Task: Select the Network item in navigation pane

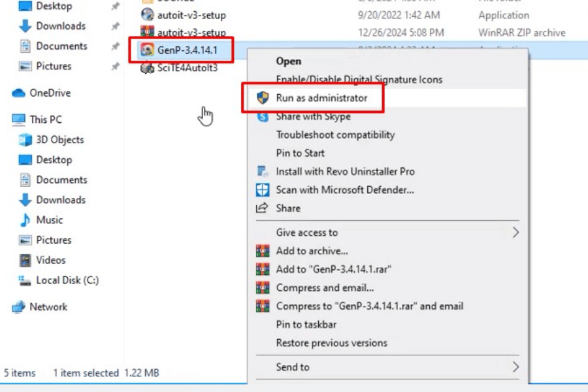Action: click(x=48, y=307)
